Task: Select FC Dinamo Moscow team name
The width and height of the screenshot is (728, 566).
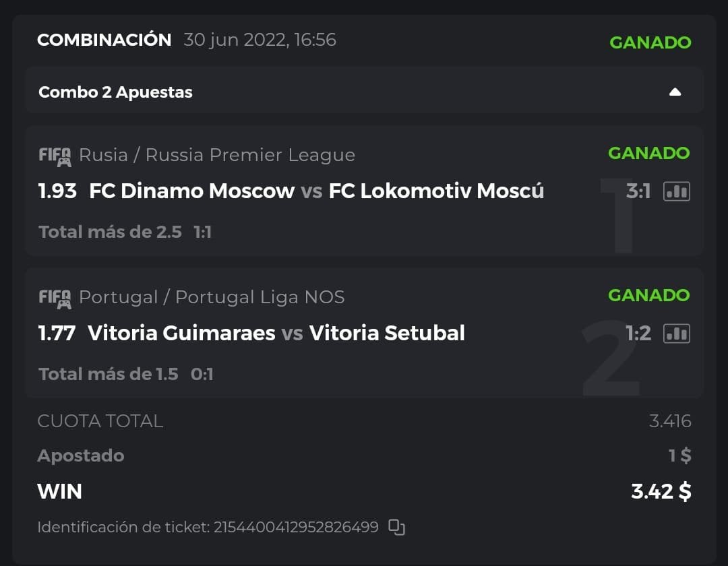Action: click(x=191, y=191)
